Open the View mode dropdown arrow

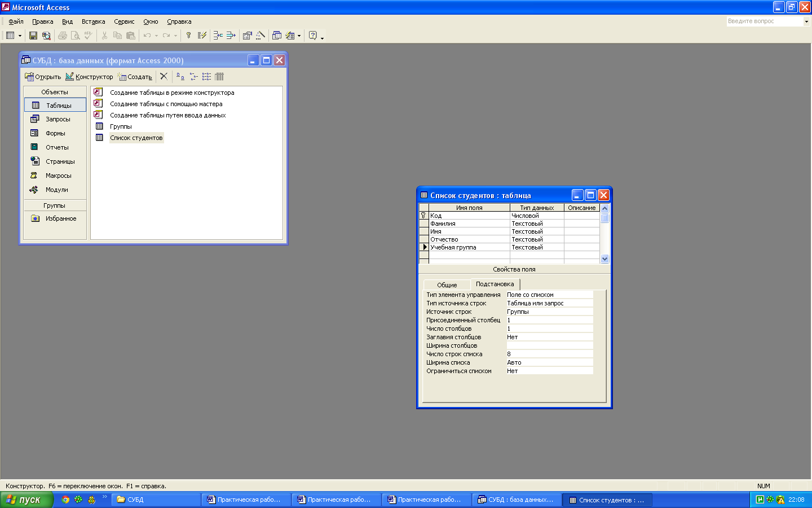pos(20,36)
